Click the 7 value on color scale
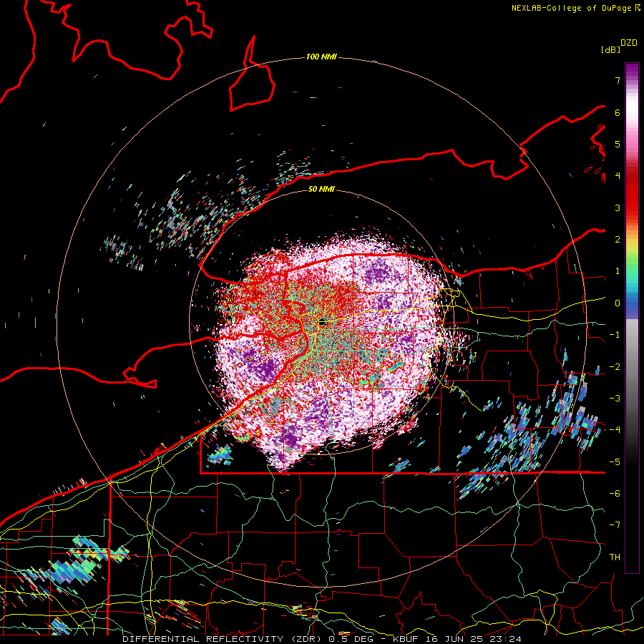 click(x=618, y=80)
